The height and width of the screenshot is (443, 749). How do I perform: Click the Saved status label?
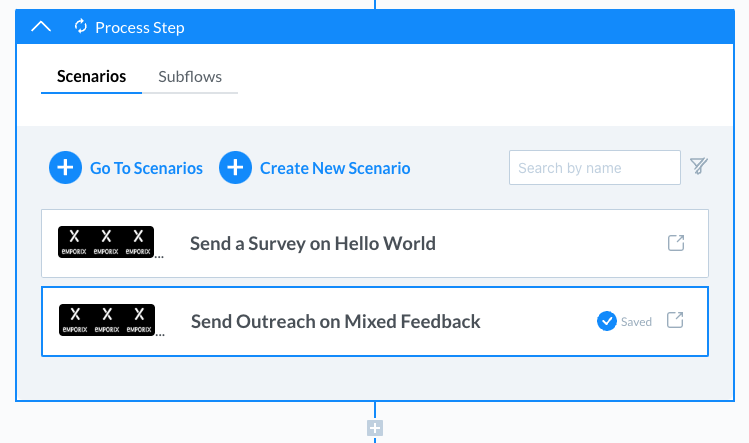point(636,322)
